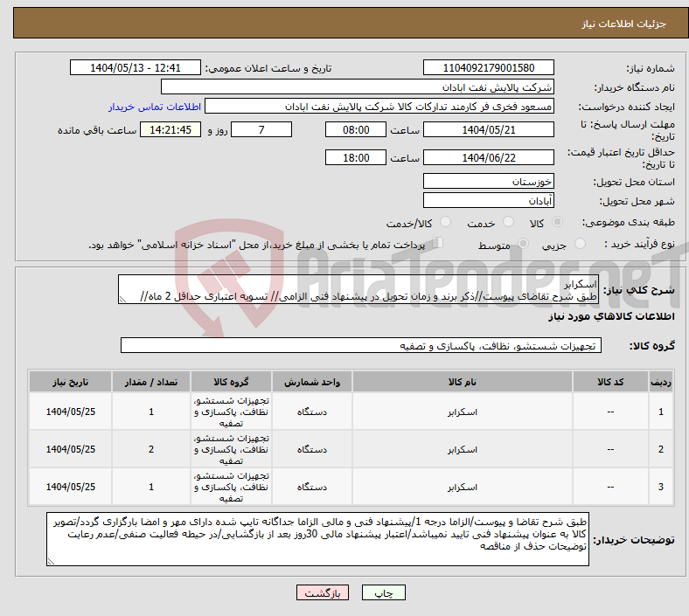The width and height of the screenshot is (689, 616).
Task: Click date 1404/05/25 in row 1
Action: coord(70,412)
